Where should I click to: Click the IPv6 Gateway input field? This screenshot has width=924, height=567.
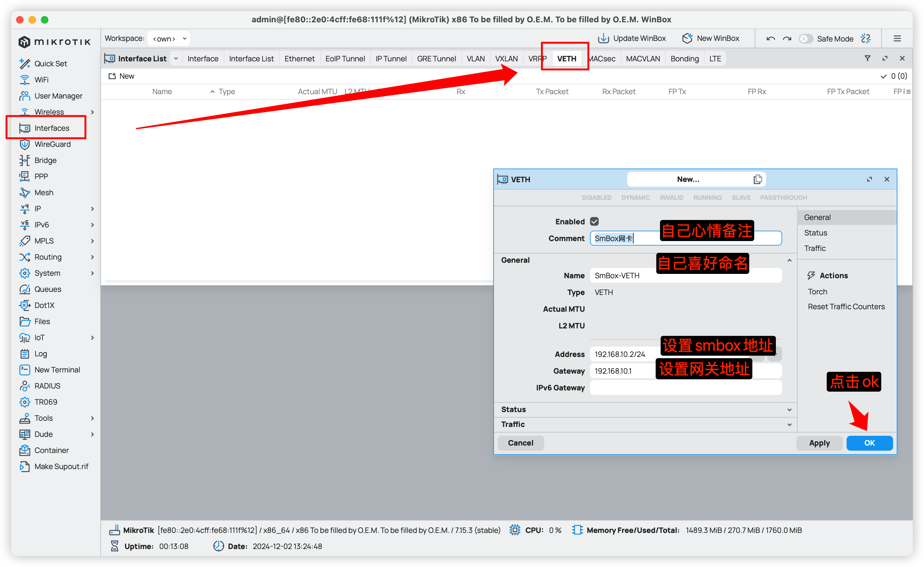[685, 387]
